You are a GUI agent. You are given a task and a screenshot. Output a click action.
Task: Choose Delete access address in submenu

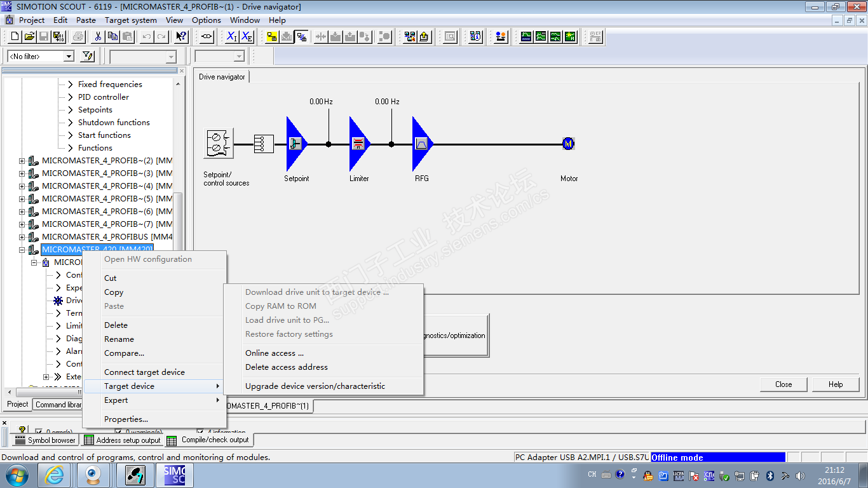pyautogui.click(x=323, y=367)
